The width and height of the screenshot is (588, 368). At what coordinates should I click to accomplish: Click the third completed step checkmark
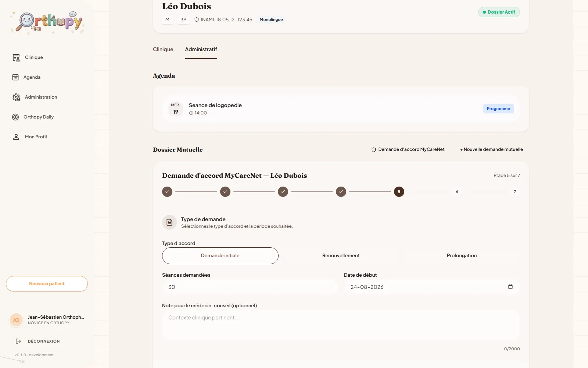[283, 192]
